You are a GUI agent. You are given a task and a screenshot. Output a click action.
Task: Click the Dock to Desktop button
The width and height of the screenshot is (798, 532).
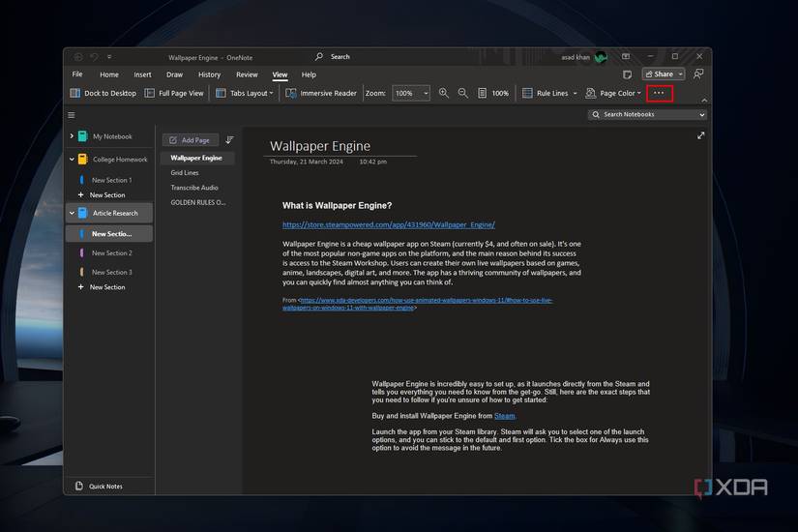tap(103, 94)
